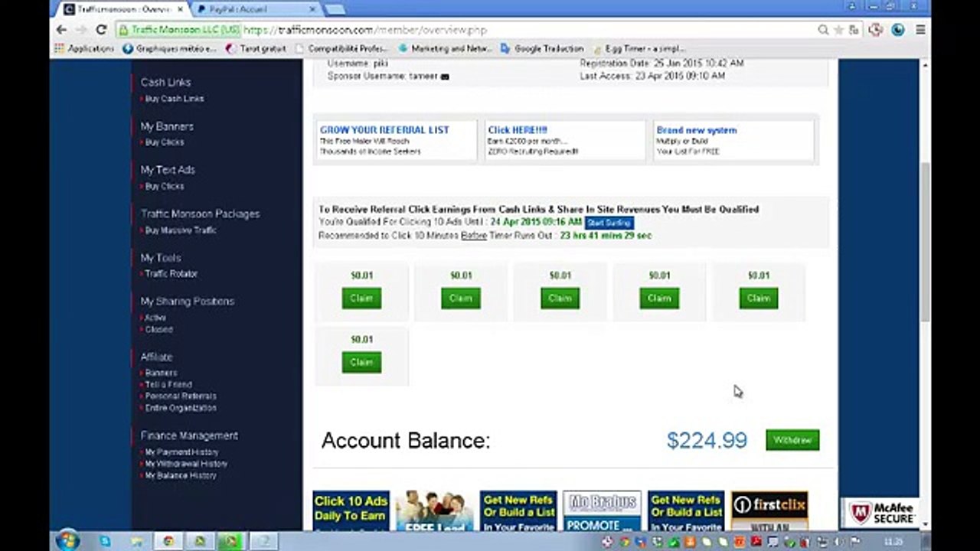The height and width of the screenshot is (551, 980).
Task: View Entire Organization
Action: coord(181,408)
